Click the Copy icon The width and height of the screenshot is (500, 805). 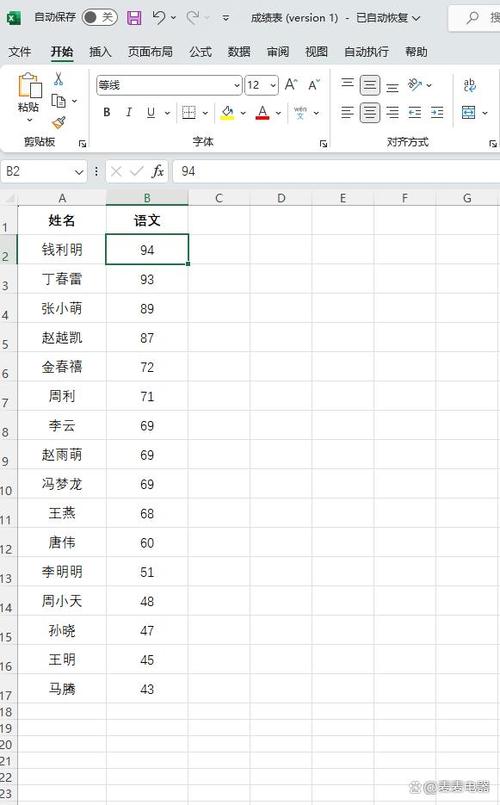coord(59,101)
